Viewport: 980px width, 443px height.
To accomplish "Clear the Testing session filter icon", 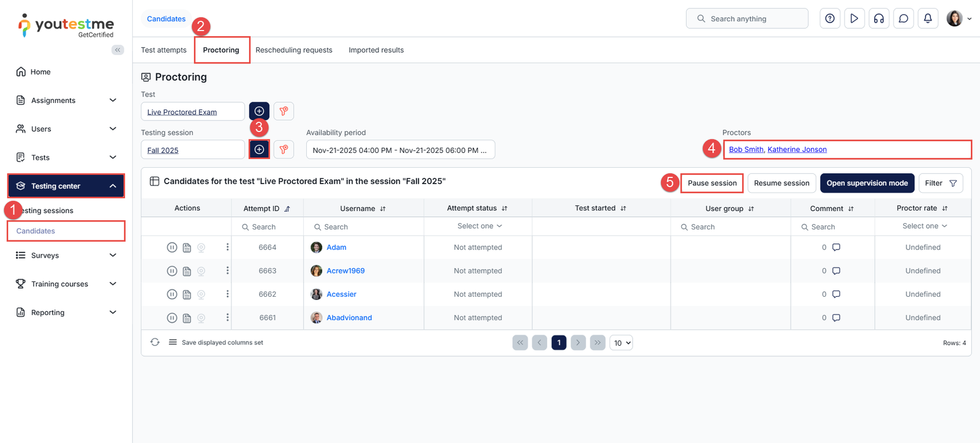I will pyautogui.click(x=284, y=149).
